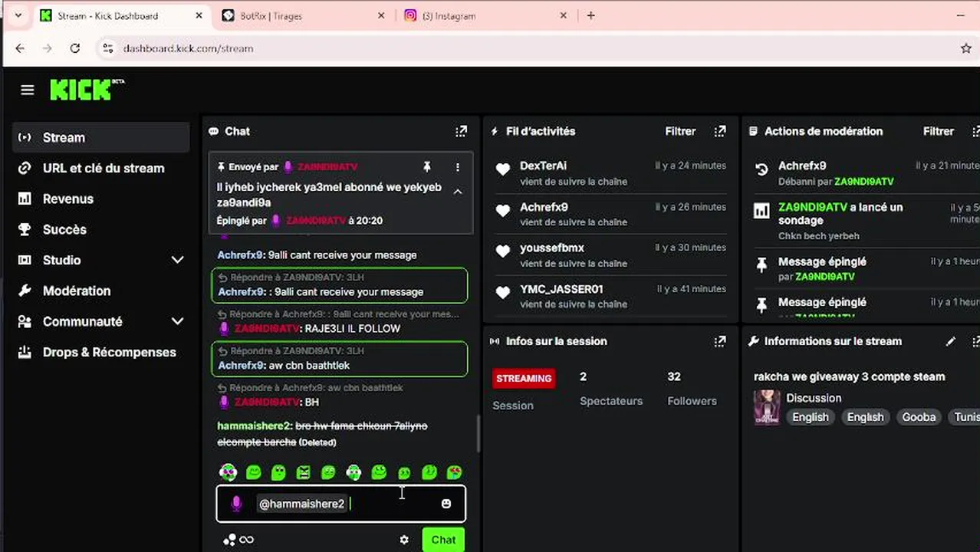Reload the dashboard page
Image resolution: width=980 pixels, height=552 pixels.
[x=74, y=48]
